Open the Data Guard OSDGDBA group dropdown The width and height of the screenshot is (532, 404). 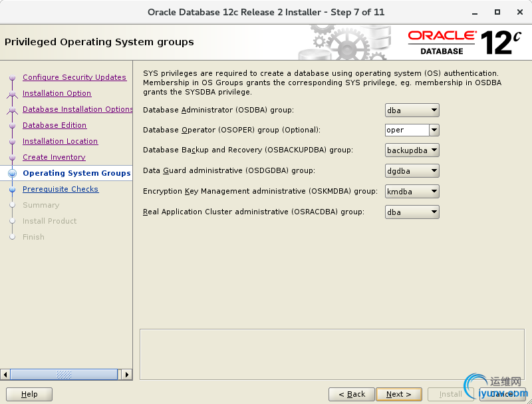coord(412,171)
